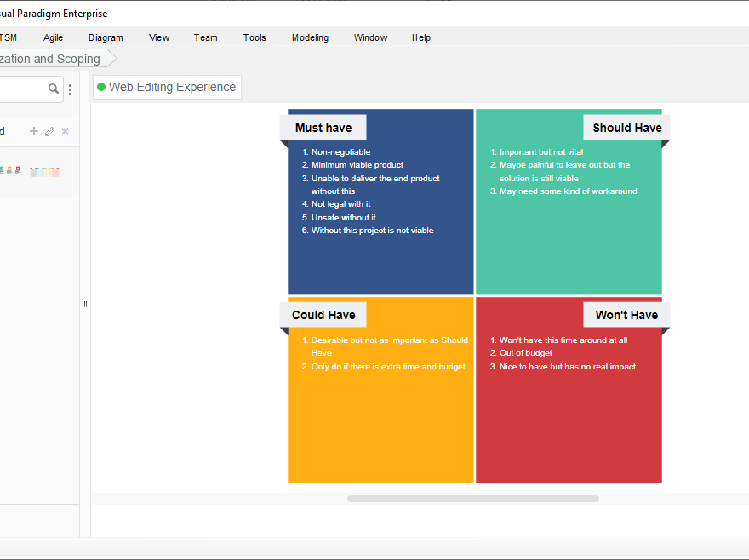This screenshot has width=749, height=560.
Task: Open the Modeling menu
Action: coord(310,37)
